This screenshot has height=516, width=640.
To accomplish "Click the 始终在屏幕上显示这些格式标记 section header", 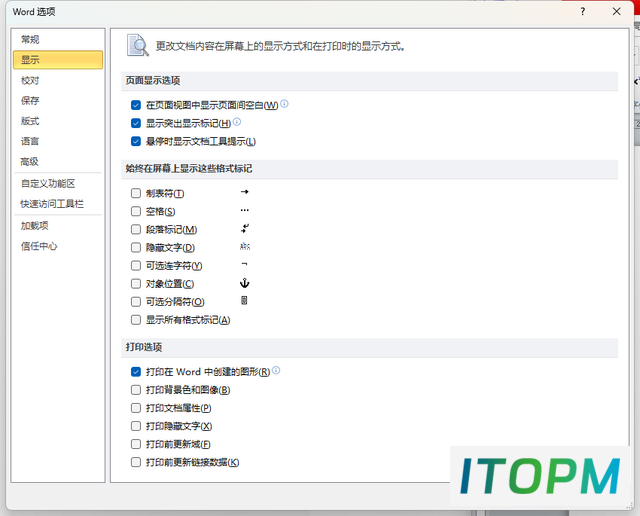I will [369, 169].
